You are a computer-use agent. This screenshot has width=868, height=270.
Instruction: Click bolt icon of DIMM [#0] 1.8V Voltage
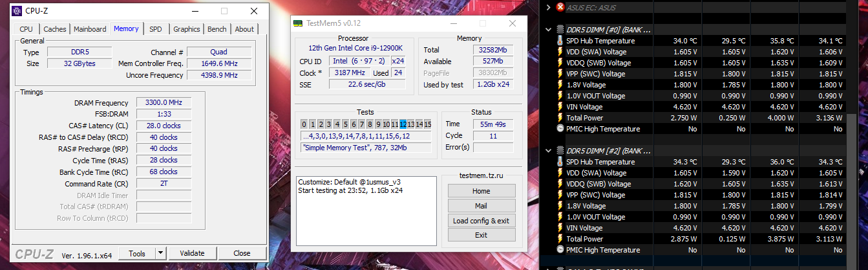[x=560, y=85]
